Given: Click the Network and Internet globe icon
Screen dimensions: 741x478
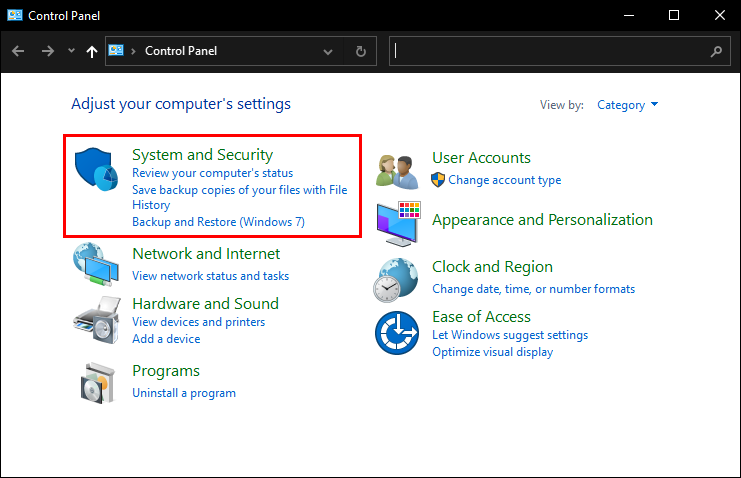Looking at the screenshot, I should pos(98,265).
